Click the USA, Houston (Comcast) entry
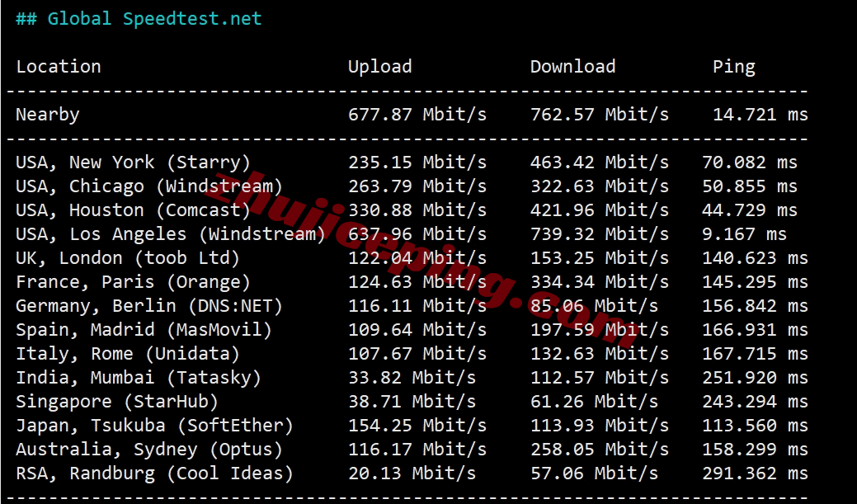 (x=133, y=210)
